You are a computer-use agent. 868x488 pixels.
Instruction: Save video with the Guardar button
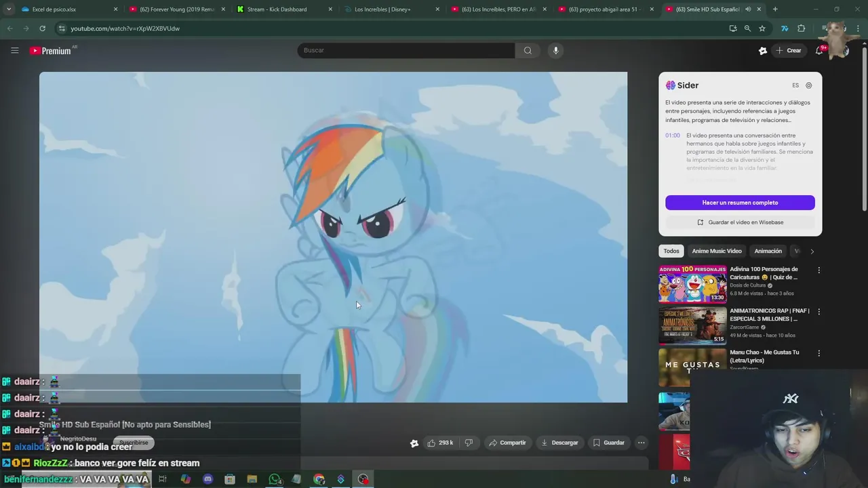coord(608,443)
